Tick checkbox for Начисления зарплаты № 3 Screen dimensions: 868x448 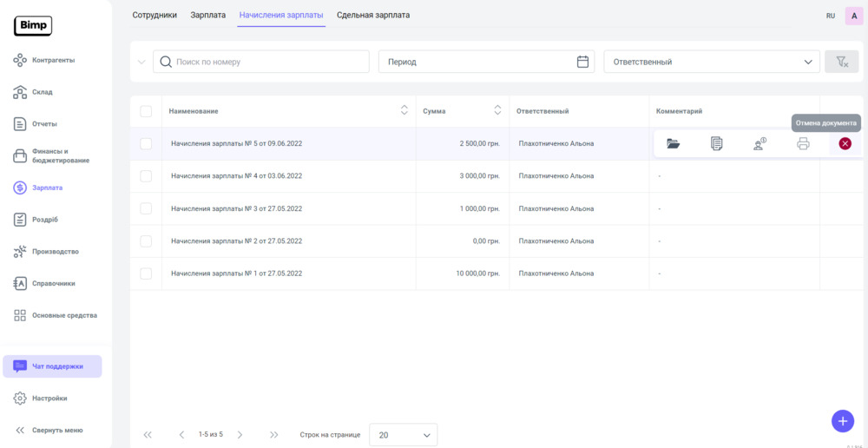click(146, 209)
